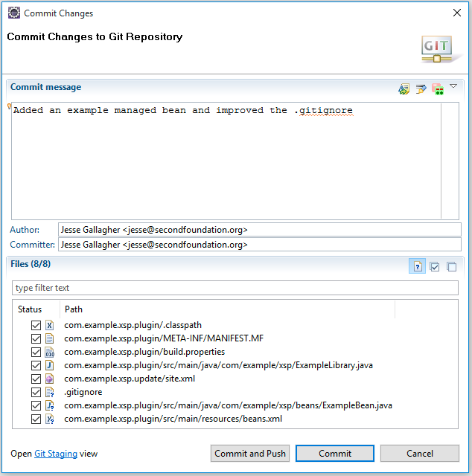Click the Deselect All files icon
472x476 pixels.
[451, 266]
